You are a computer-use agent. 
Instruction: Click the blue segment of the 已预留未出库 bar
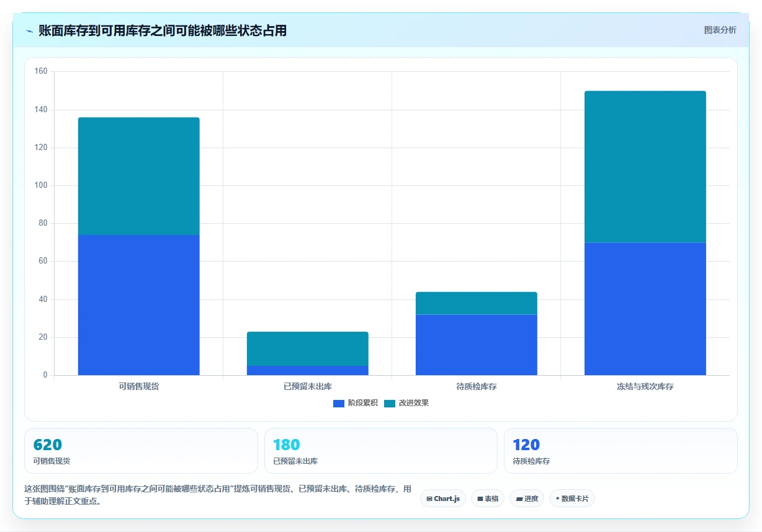308,370
